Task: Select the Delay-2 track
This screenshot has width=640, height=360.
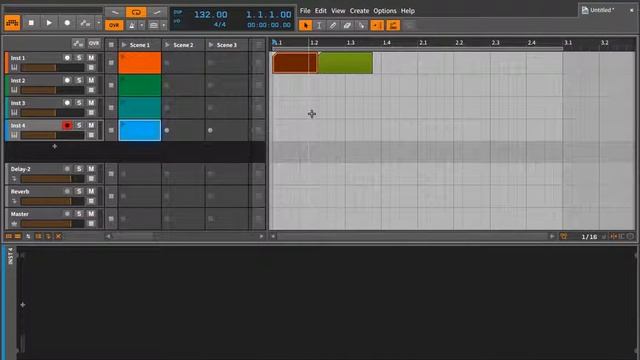Action: pyautogui.click(x=20, y=169)
